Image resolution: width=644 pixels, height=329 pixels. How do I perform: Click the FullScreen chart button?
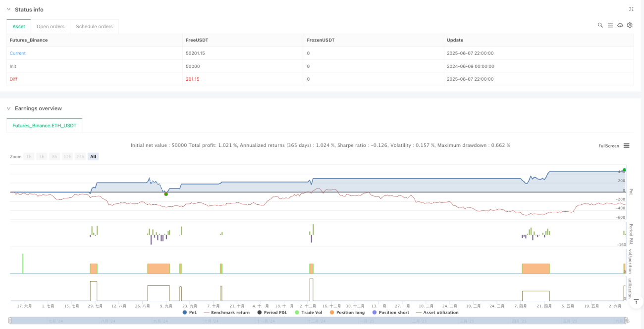[609, 146]
